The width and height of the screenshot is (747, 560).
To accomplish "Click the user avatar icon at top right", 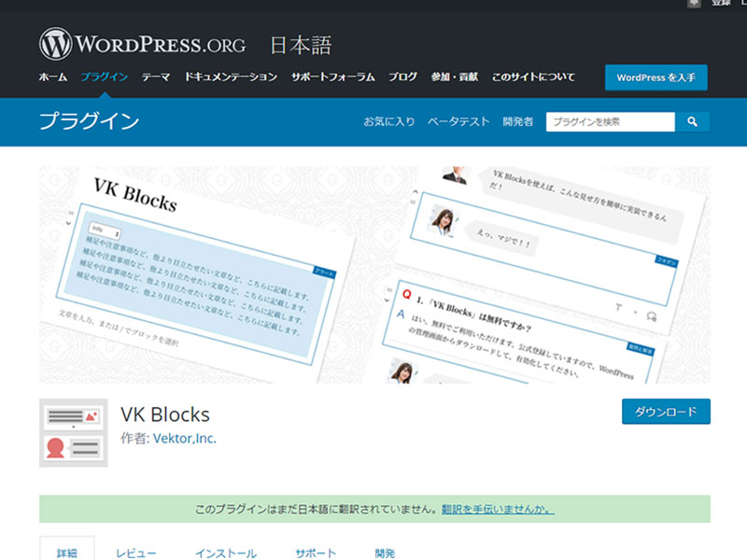I will click(695, 5).
